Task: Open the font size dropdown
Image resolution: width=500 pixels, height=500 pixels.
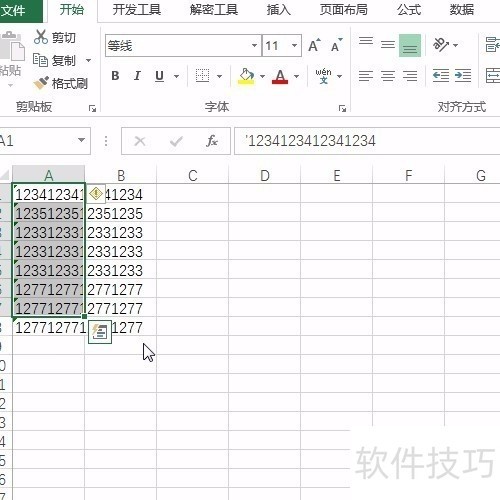Action: pos(294,45)
